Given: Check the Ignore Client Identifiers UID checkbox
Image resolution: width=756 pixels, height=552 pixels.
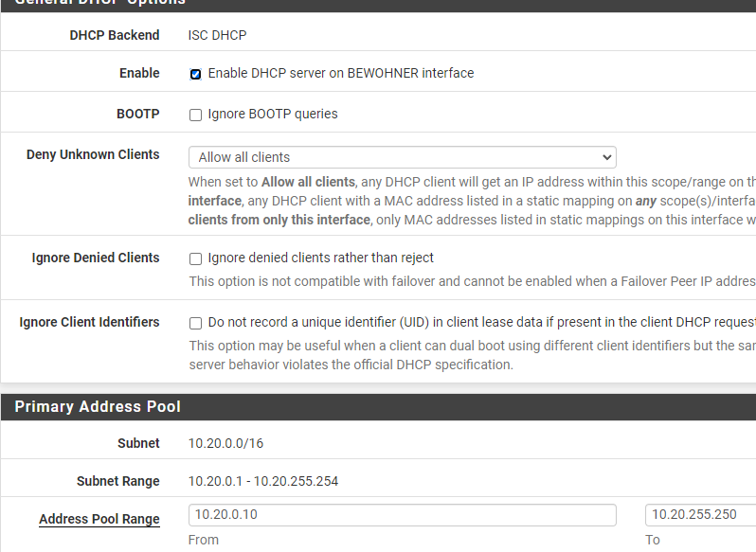Looking at the screenshot, I should click(x=195, y=323).
